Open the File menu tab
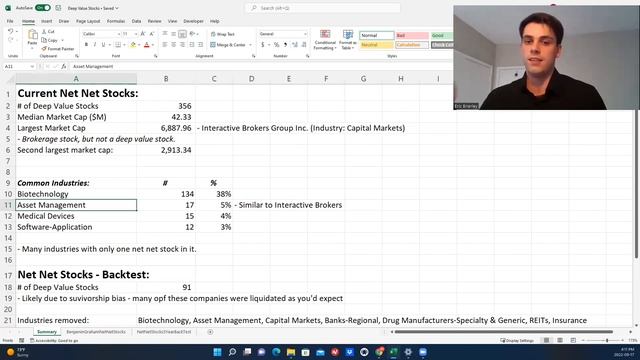Viewport: 640px width, 360px height. pos(10,21)
